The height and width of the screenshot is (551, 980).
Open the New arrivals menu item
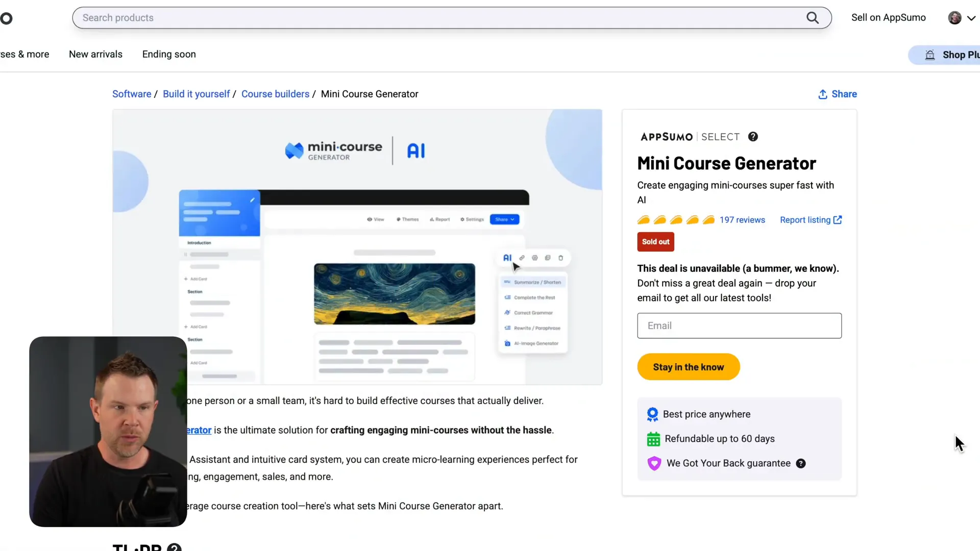pyautogui.click(x=95, y=54)
